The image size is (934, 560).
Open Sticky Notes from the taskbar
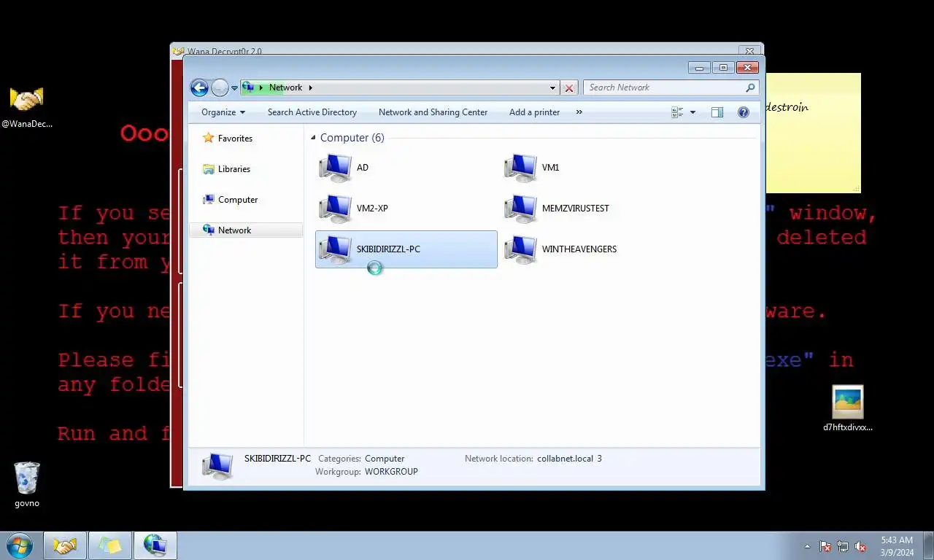coord(109,545)
